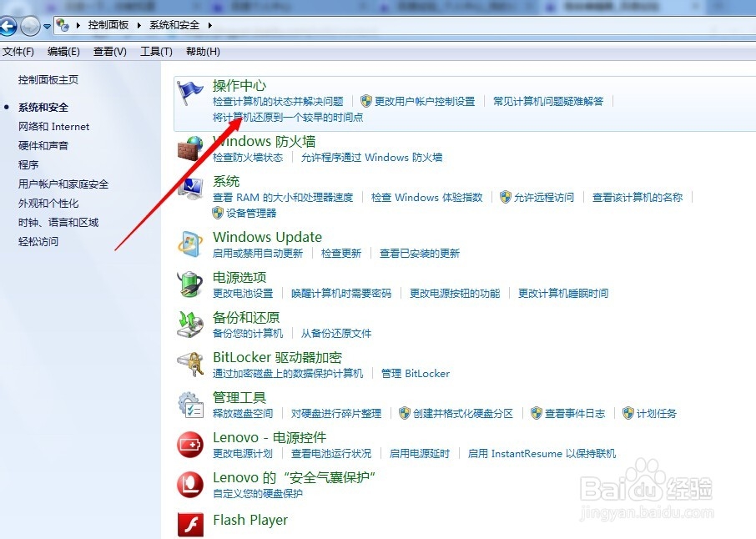Select 时钟、语言和区域 in sidebar

coord(58,223)
